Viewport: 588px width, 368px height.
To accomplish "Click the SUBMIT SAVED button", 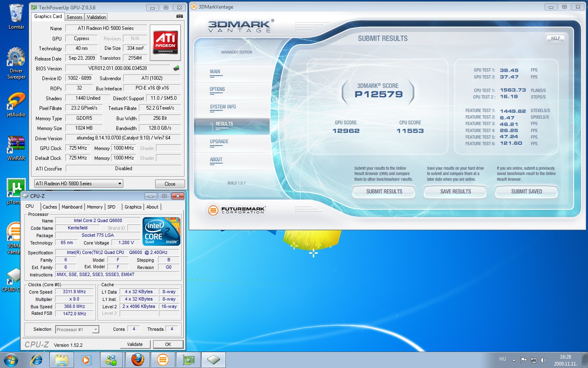I will point(527,191).
